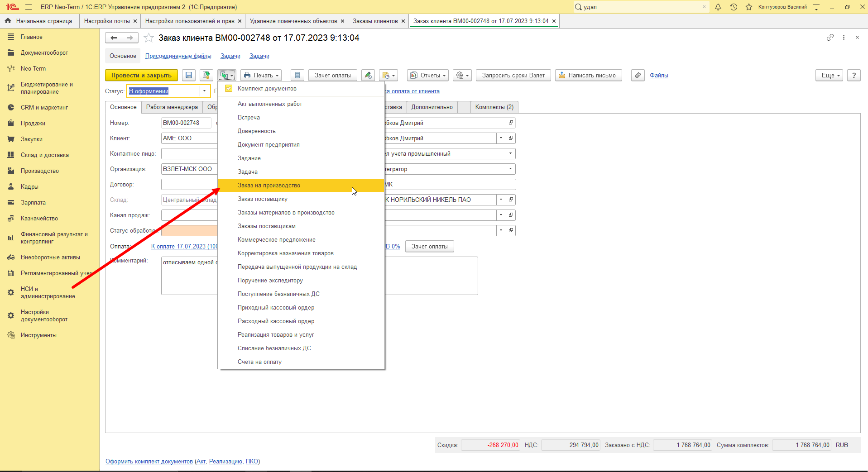Go back with left arrow button
The height and width of the screenshot is (472, 868).
pyautogui.click(x=114, y=38)
